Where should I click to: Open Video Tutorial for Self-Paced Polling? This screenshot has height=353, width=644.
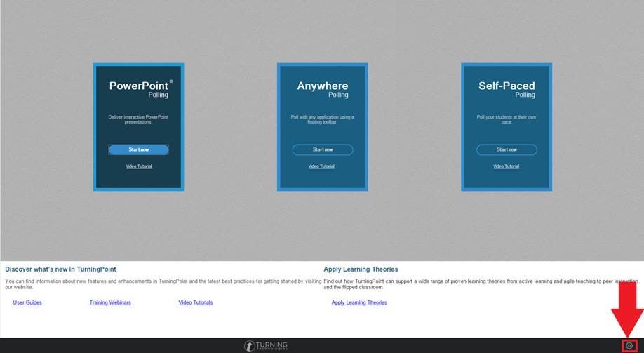pyautogui.click(x=506, y=166)
